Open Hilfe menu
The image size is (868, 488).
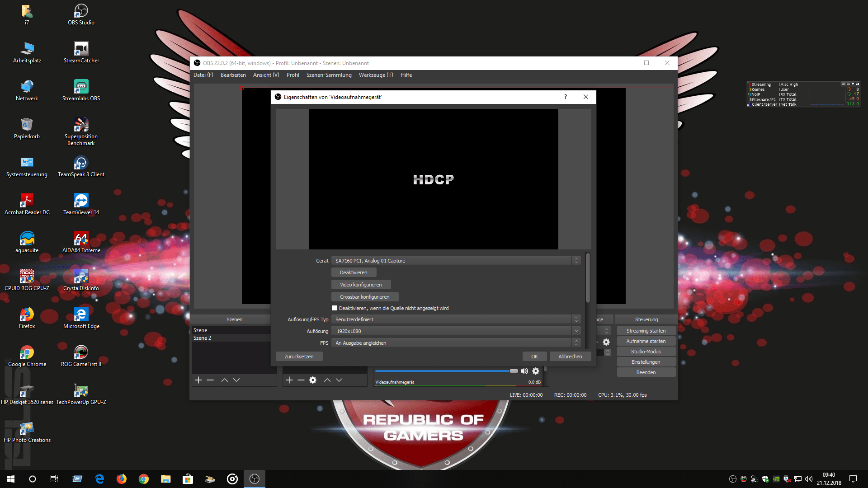click(x=406, y=75)
